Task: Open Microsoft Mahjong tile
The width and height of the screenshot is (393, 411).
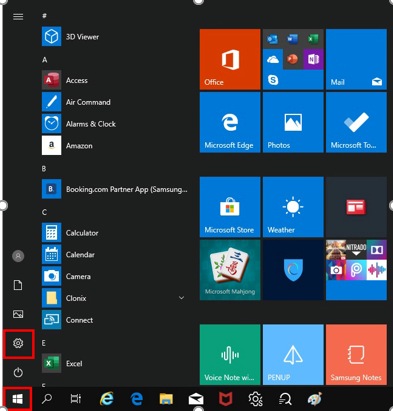Action: click(x=230, y=270)
